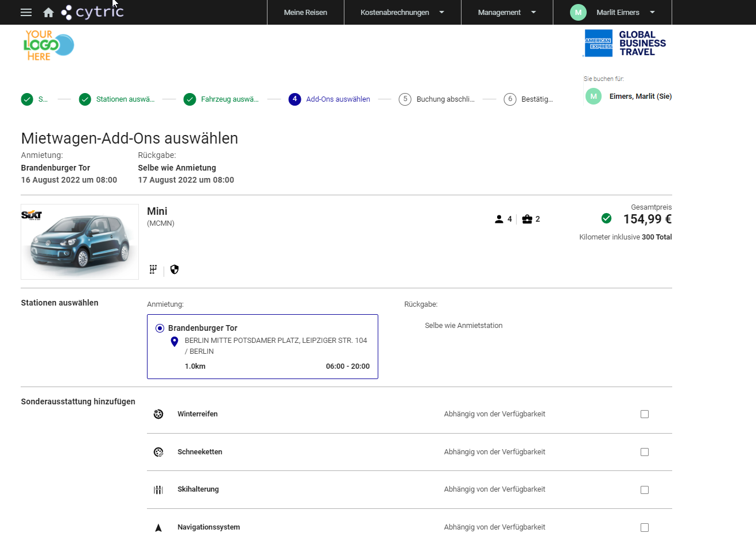
Task: Click the Mini car thumbnail image
Action: click(80, 242)
